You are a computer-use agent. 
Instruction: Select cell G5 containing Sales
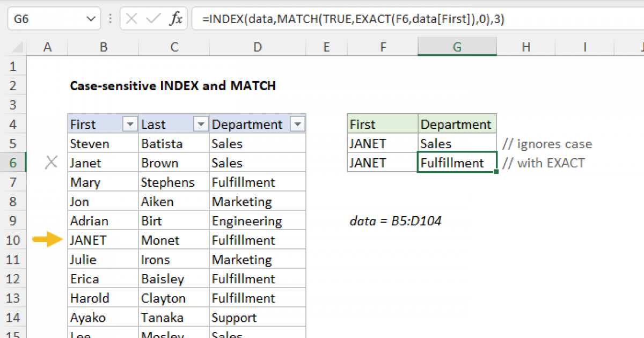coord(457,144)
